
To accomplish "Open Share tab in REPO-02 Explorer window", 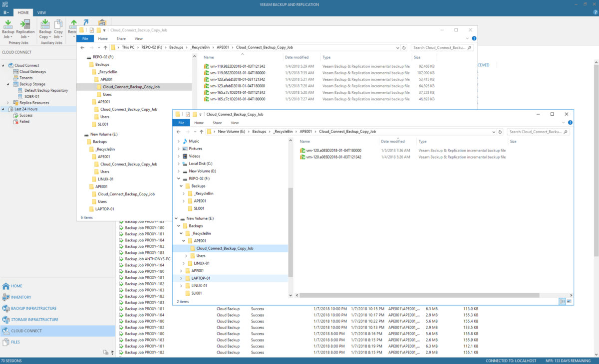I will (x=121, y=38).
